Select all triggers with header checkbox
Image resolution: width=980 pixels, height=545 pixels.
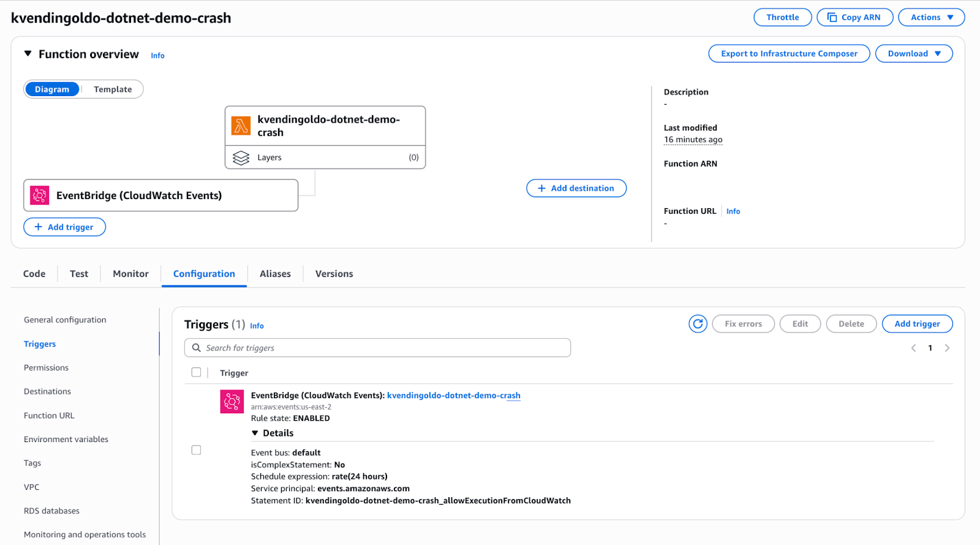(x=196, y=372)
